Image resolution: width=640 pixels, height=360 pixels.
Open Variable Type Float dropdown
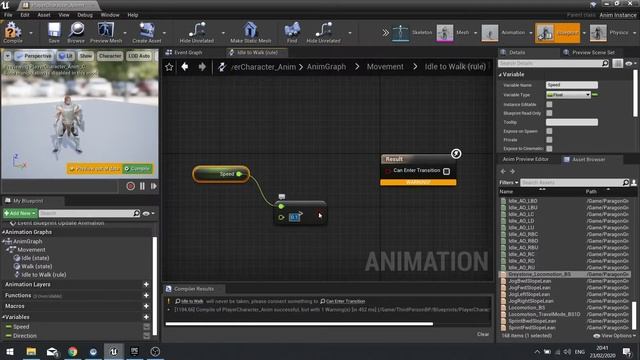[x=568, y=95]
